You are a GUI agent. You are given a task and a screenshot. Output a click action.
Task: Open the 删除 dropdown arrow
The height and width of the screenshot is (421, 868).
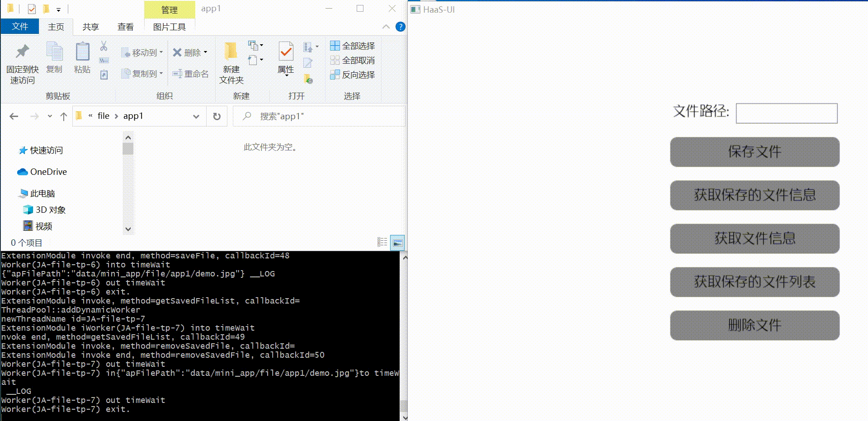point(206,52)
